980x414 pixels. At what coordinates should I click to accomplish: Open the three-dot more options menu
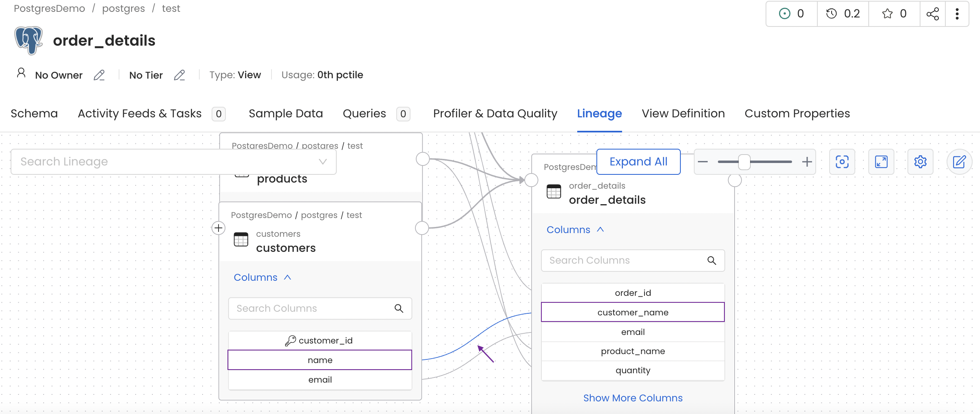click(x=957, y=14)
